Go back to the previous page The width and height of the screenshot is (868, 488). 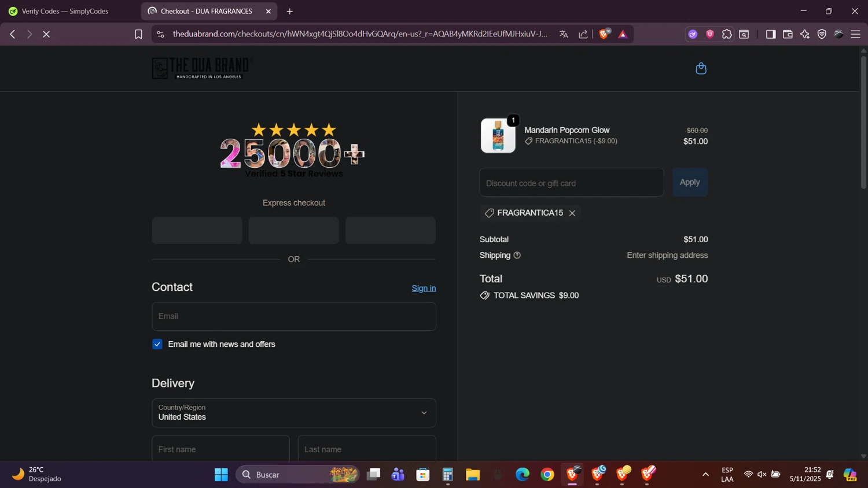[x=12, y=34]
